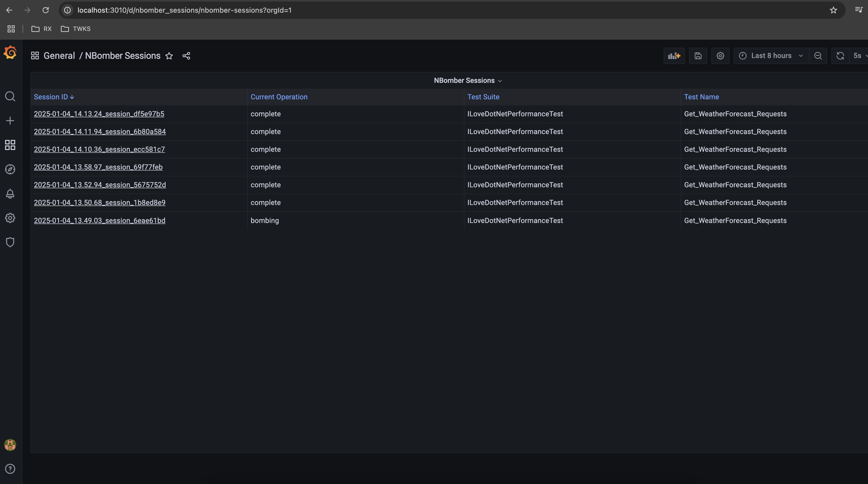Click Get_WeatherForecast_Requests in session_5675752d row
Viewport: 868px width, 484px height.
click(x=735, y=185)
